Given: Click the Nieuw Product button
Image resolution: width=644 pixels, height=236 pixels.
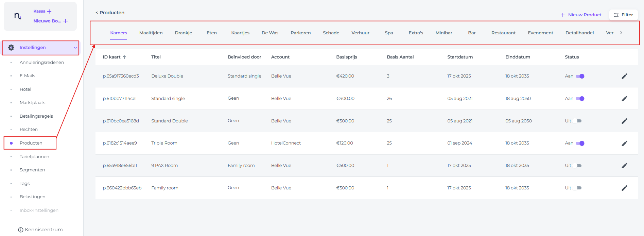Looking at the screenshot, I should pyautogui.click(x=581, y=15).
